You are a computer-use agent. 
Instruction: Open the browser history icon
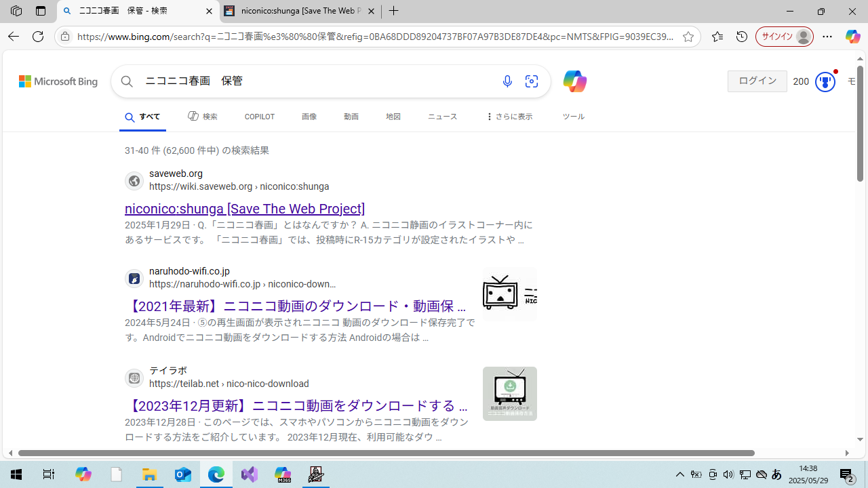[742, 37]
